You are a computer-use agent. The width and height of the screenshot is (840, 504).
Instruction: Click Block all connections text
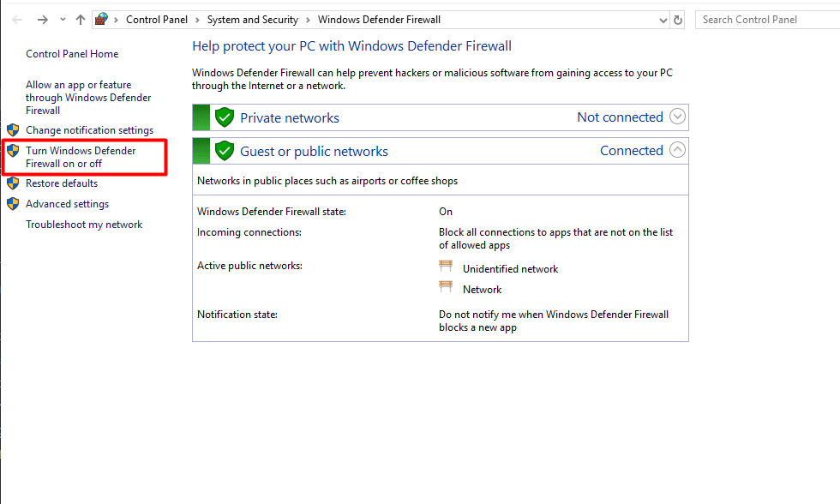[555, 239]
